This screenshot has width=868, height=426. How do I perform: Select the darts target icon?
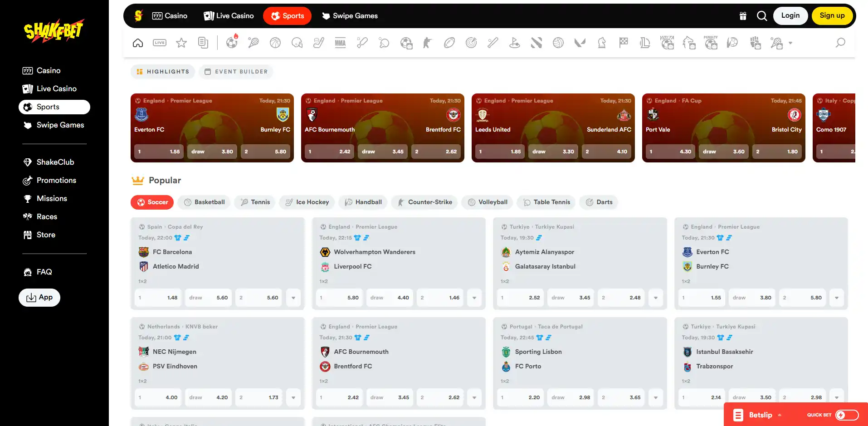point(471,43)
